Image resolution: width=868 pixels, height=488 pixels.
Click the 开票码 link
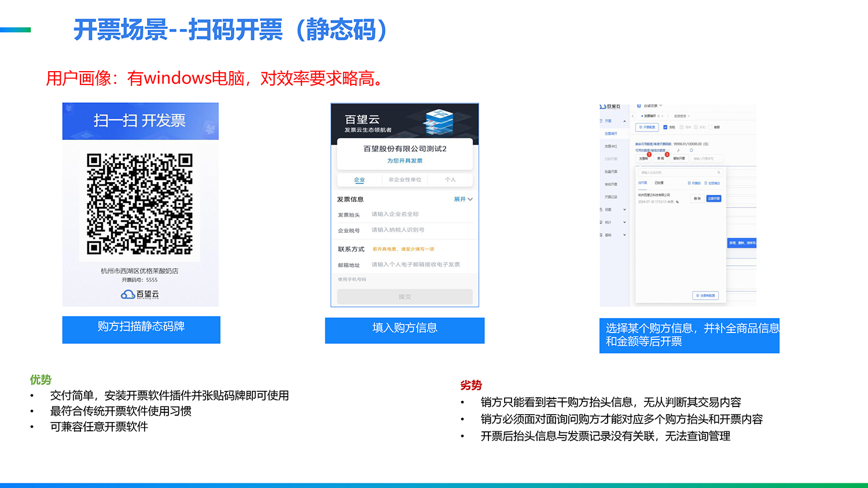point(694,183)
